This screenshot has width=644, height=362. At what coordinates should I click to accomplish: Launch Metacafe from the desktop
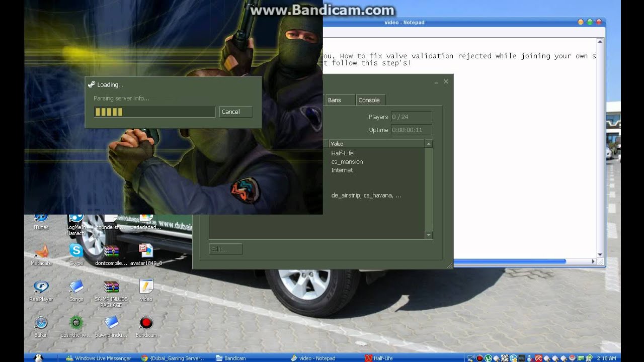click(41, 254)
